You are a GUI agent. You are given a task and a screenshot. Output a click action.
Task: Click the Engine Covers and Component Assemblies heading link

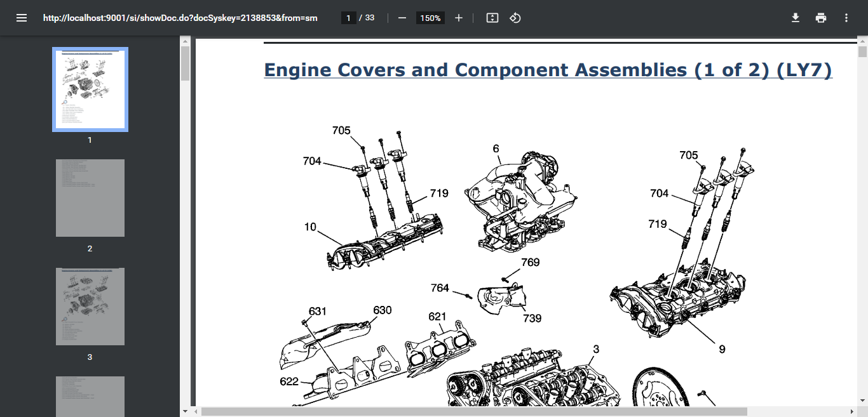click(x=548, y=70)
